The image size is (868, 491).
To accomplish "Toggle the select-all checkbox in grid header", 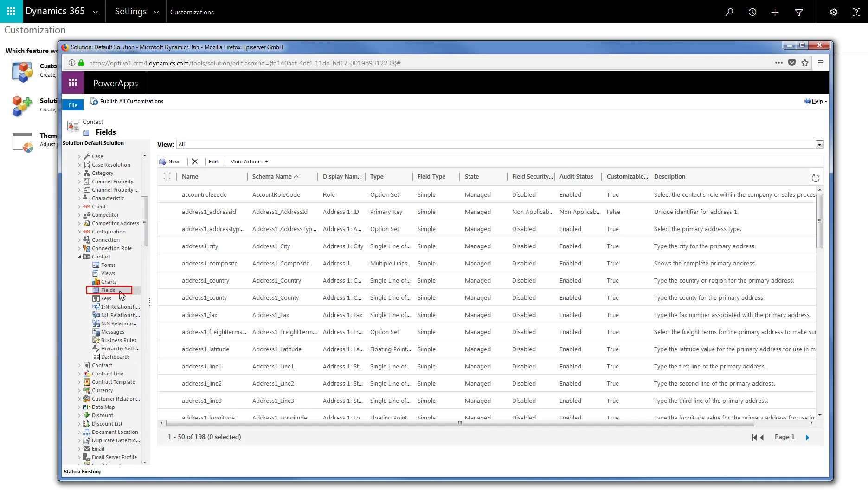I will 167,176.
